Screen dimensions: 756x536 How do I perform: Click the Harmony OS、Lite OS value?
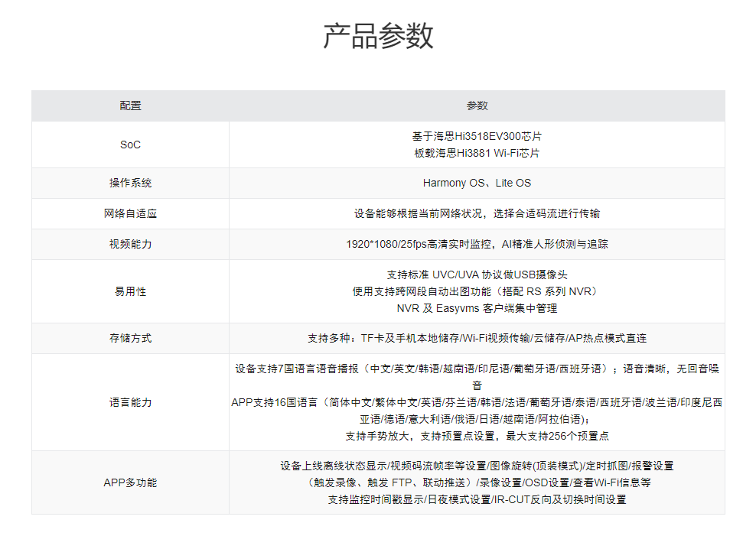point(474,183)
